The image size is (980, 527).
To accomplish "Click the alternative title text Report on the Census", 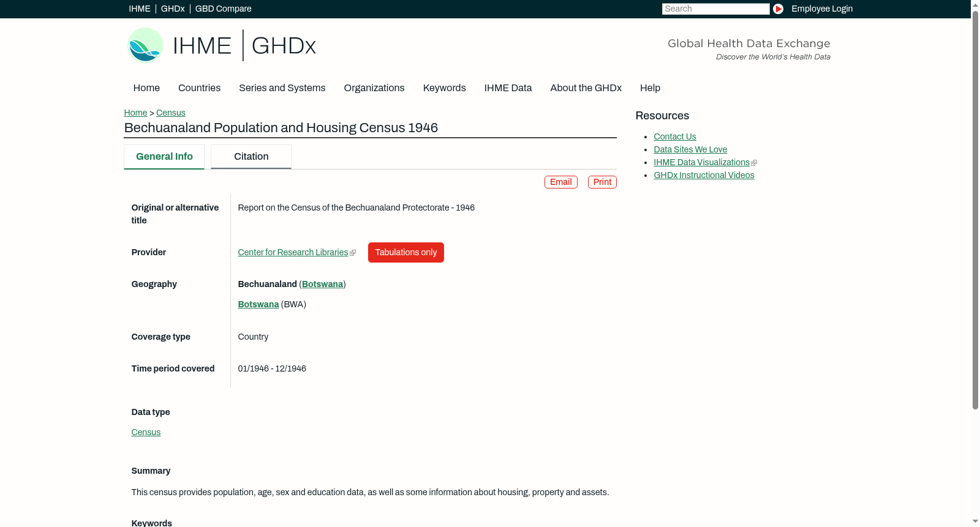I will (356, 207).
